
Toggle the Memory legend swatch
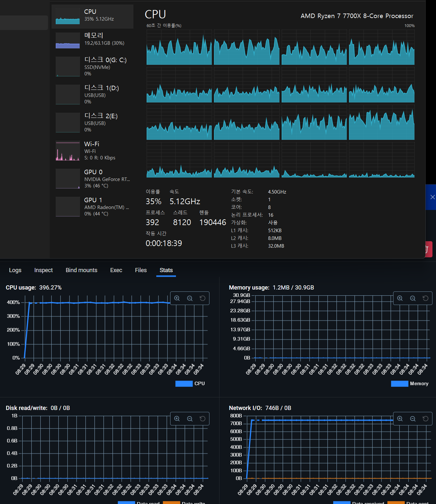pyautogui.click(x=399, y=384)
